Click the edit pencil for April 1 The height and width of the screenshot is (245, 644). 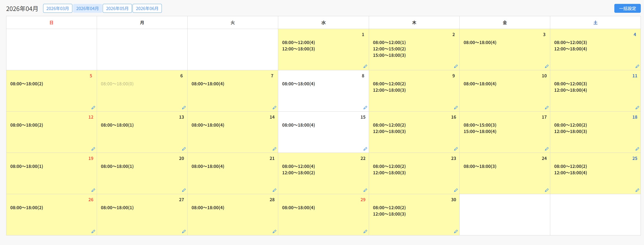point(365,66)
